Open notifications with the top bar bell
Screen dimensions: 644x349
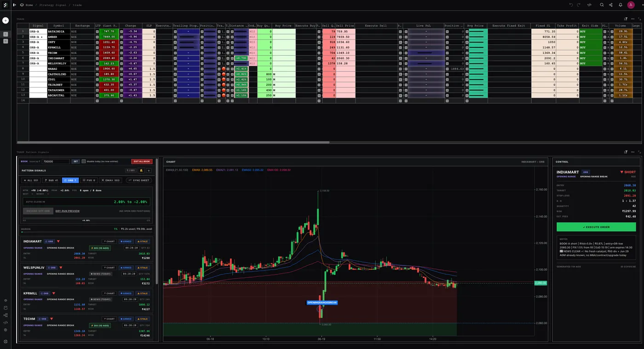[x=621, y=5]
